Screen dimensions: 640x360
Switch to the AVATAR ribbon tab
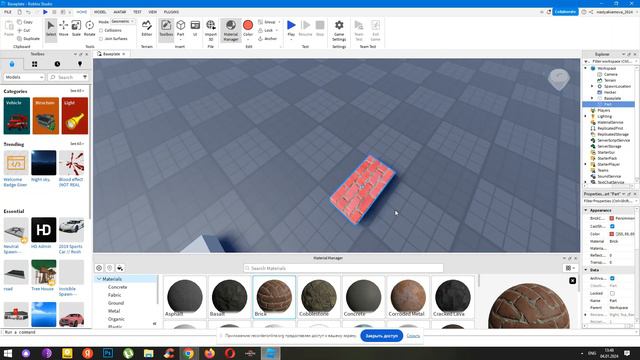point(120,12)
